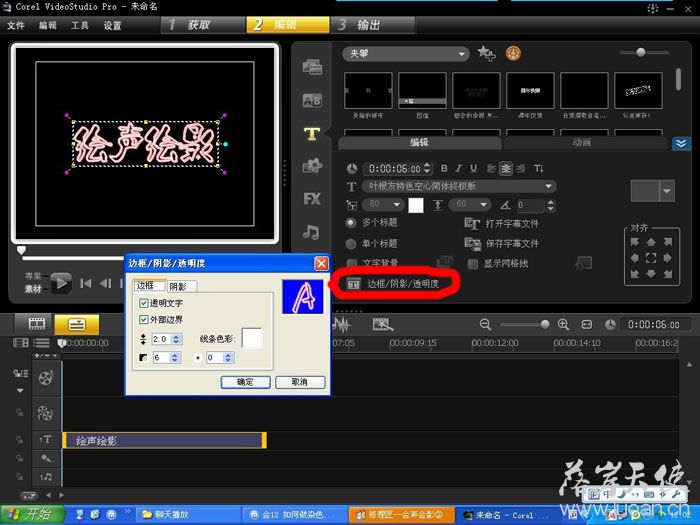Open the title style preset dropdown
The image size is (700, 525).
point(667,191)
